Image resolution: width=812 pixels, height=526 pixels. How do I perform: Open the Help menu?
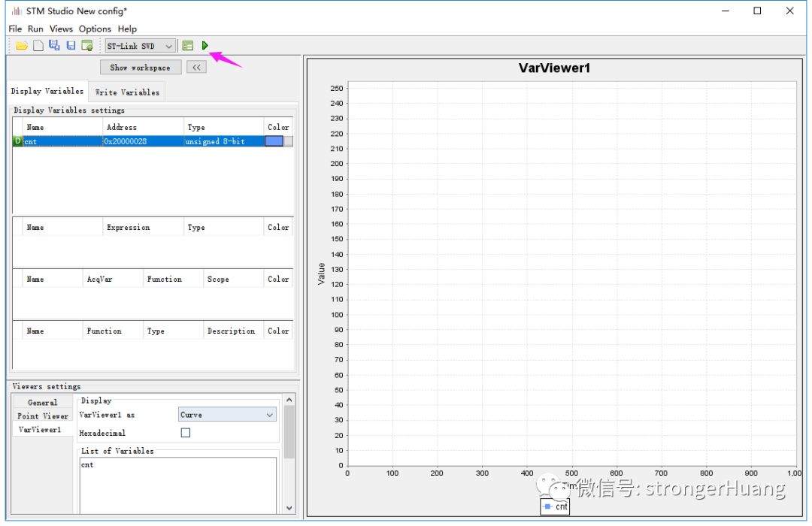pyautogui.click(x=127, y=29)
